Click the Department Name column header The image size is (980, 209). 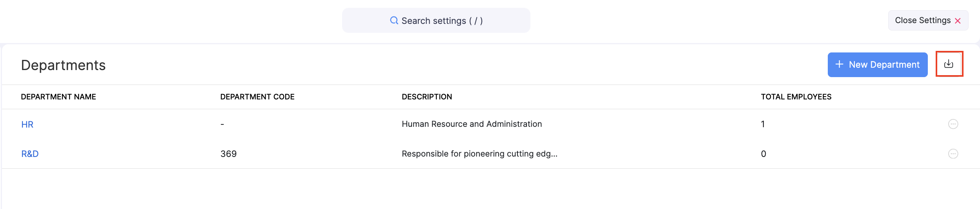[58, 97]
